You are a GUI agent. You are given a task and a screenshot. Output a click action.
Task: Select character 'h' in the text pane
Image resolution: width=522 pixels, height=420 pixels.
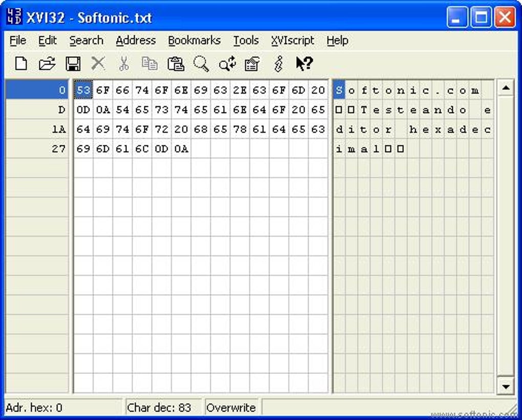tap(413, 129)
